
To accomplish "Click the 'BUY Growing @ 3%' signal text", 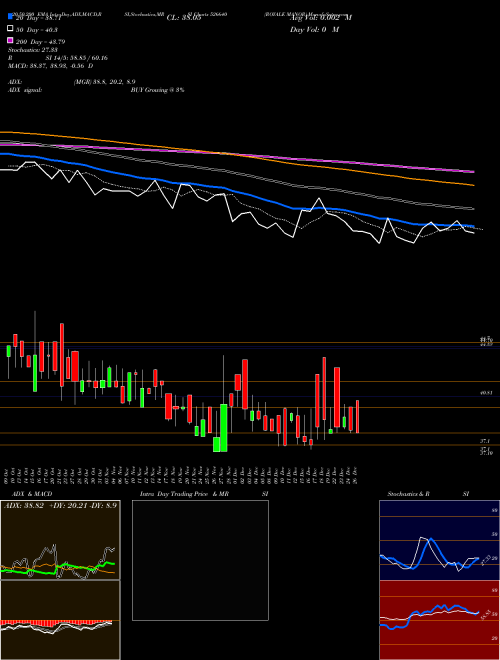I will [x=157, y=90].
